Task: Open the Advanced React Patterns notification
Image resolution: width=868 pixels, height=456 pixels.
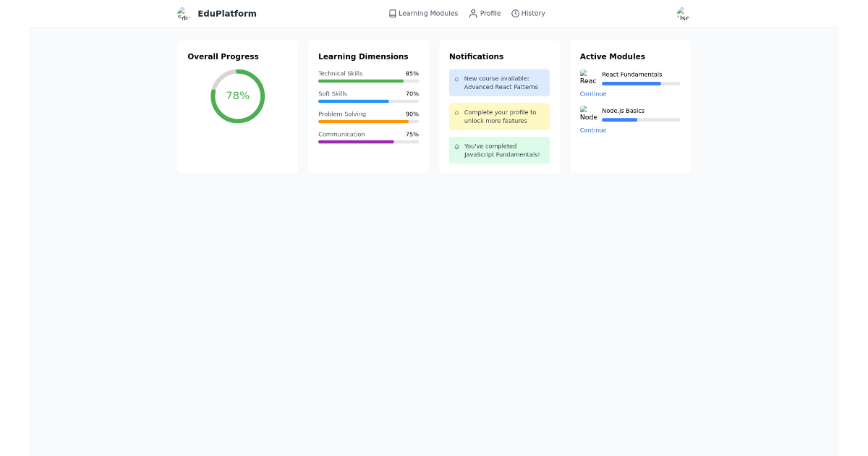Action: coord(499,83)
